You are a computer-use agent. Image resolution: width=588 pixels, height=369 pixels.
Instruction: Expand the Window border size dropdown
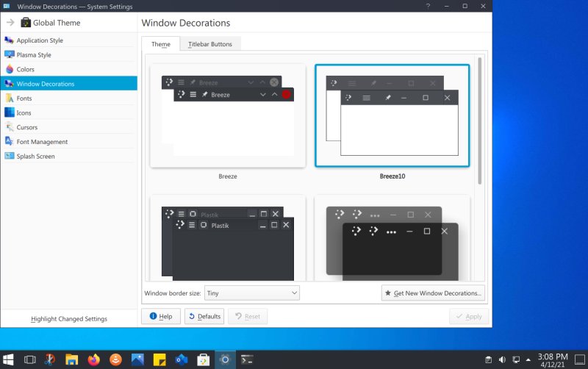click(x=252, y=293)
